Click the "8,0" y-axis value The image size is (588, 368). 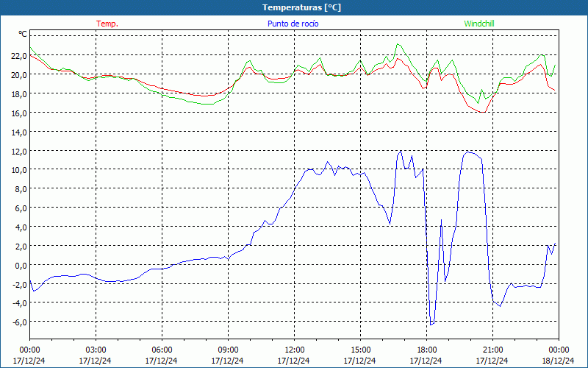(x=21, y=189)
